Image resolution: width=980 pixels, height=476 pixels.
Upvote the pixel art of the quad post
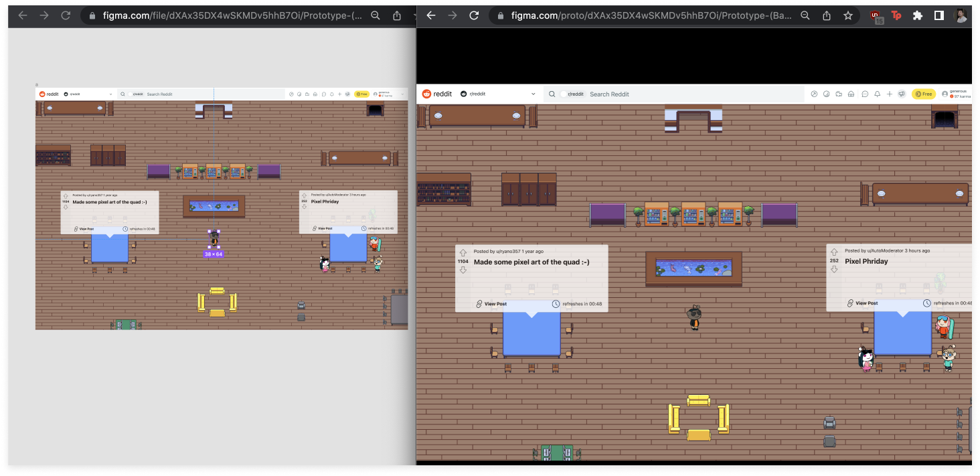(461, 252)
